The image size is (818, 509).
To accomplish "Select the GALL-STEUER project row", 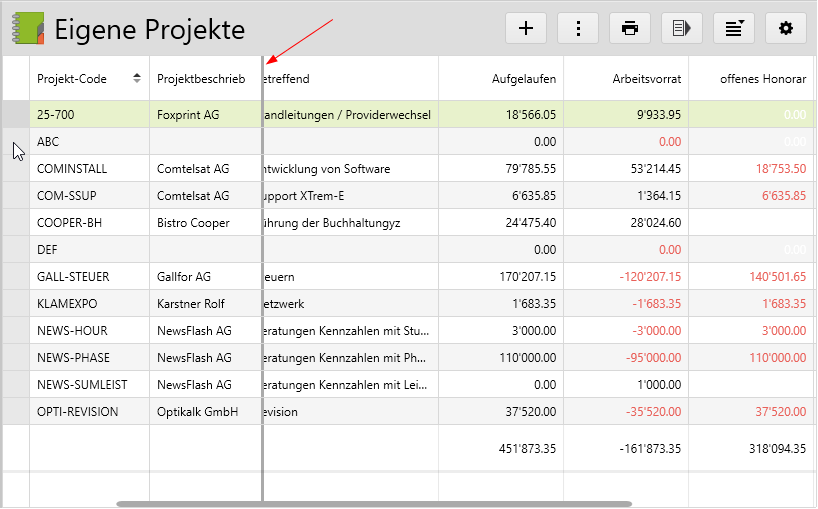I will click(73, 277).
